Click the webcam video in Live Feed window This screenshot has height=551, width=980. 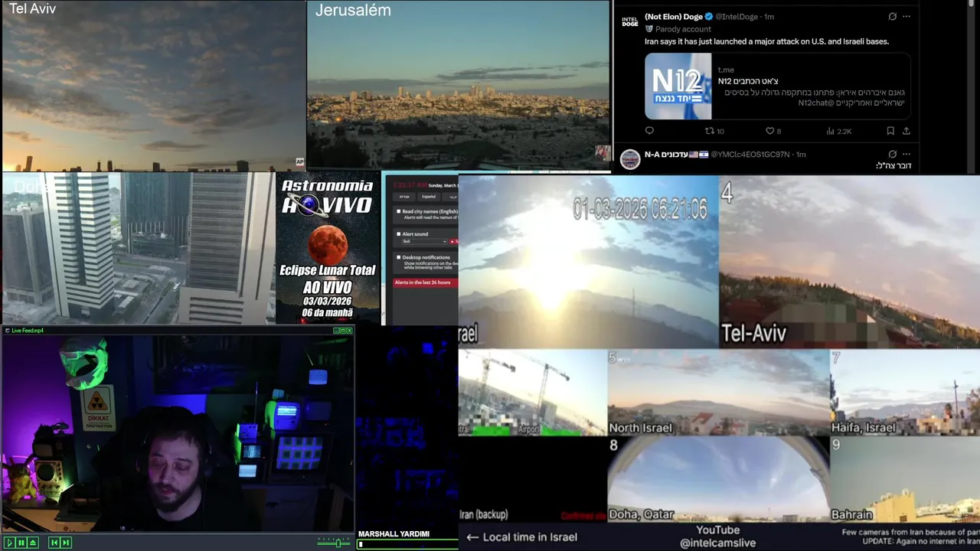(x=178, y=434)
